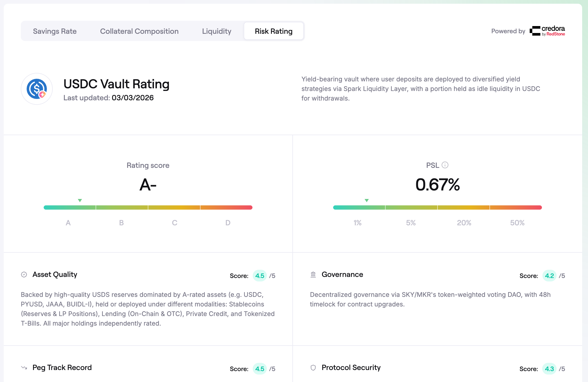Click the Protocol Security shield icon
The image size is (588, 382).
313,368
